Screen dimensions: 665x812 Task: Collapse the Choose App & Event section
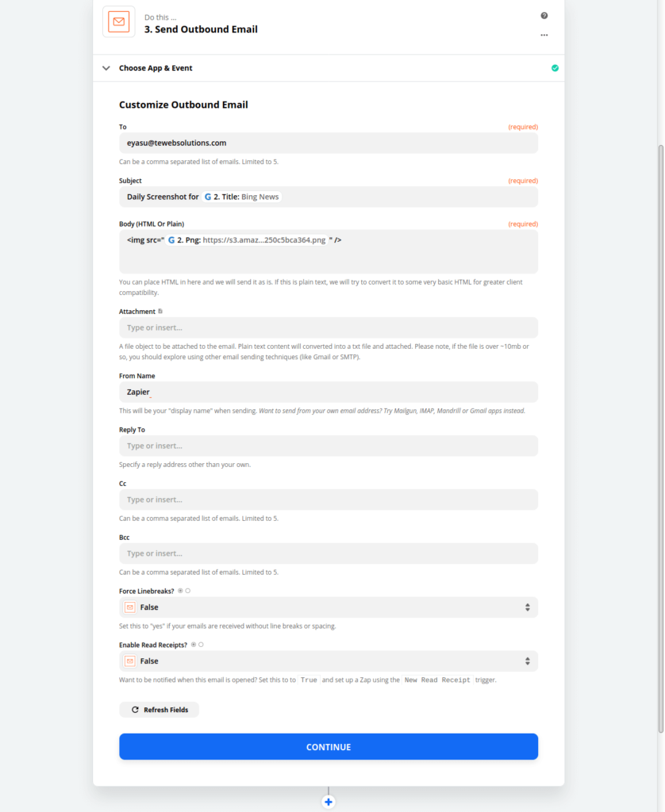(106, 68)
